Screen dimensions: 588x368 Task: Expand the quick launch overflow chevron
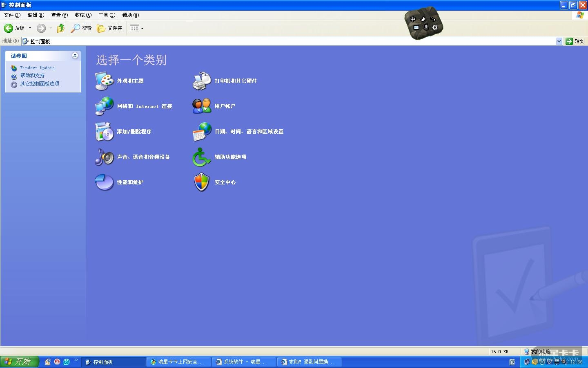(76, 360)
